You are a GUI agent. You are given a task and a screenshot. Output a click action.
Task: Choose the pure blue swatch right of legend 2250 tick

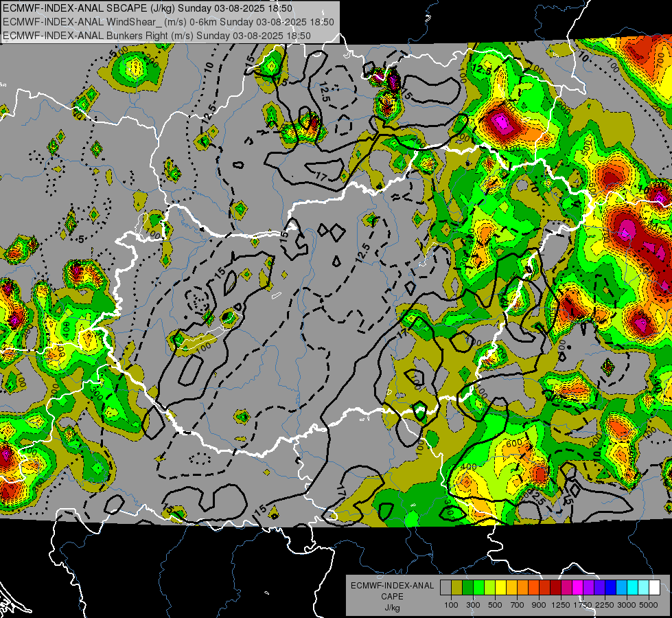611,587
